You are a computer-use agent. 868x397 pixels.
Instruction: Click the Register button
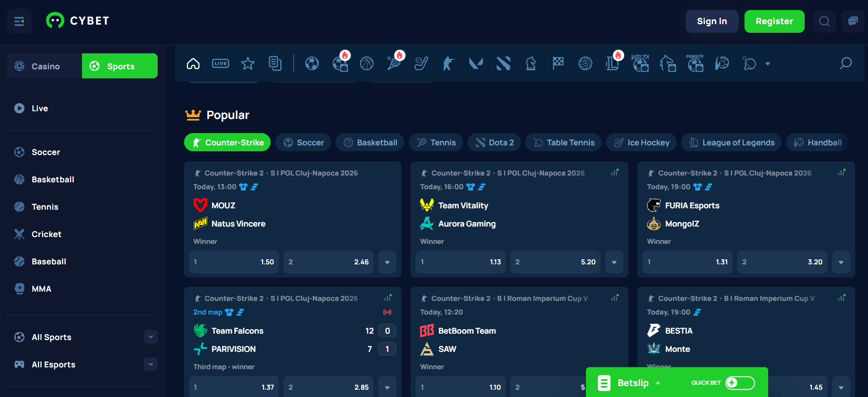coord(774,21)
